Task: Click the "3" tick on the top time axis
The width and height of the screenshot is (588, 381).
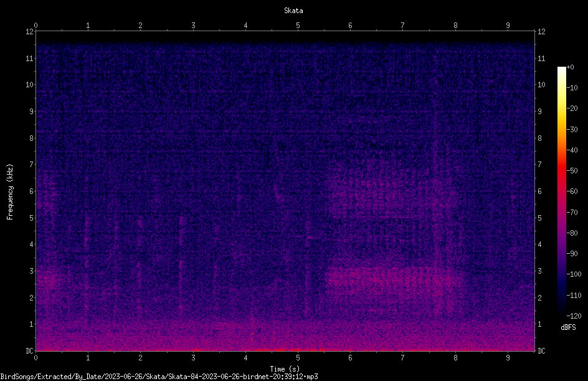Action: (x=193, y=26)
